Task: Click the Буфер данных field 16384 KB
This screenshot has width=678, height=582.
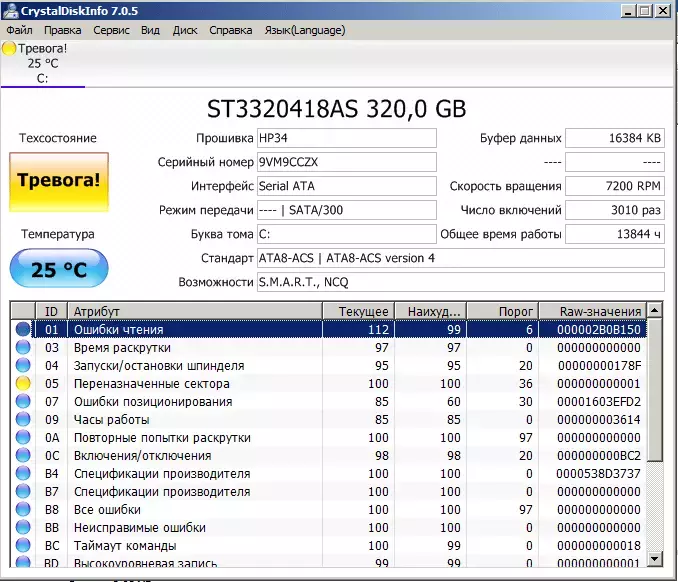Action: pos(615,138)
